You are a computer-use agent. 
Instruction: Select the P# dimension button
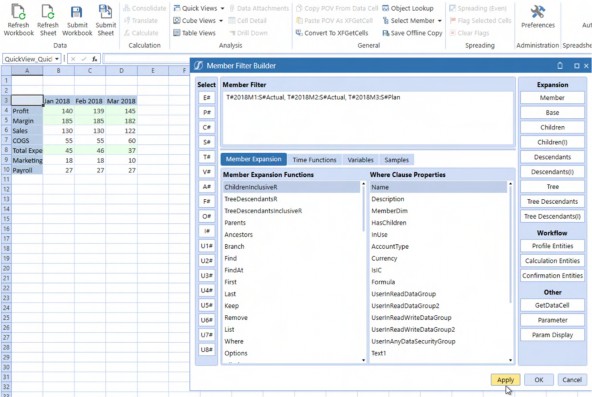click(x=207, y=112)
